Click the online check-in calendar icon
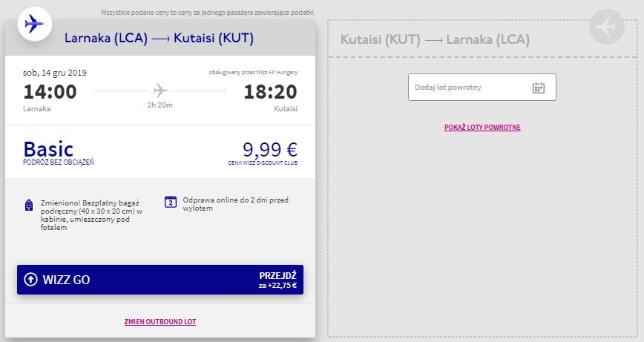Viewport: 644px width, 342px height. (170, 202)
